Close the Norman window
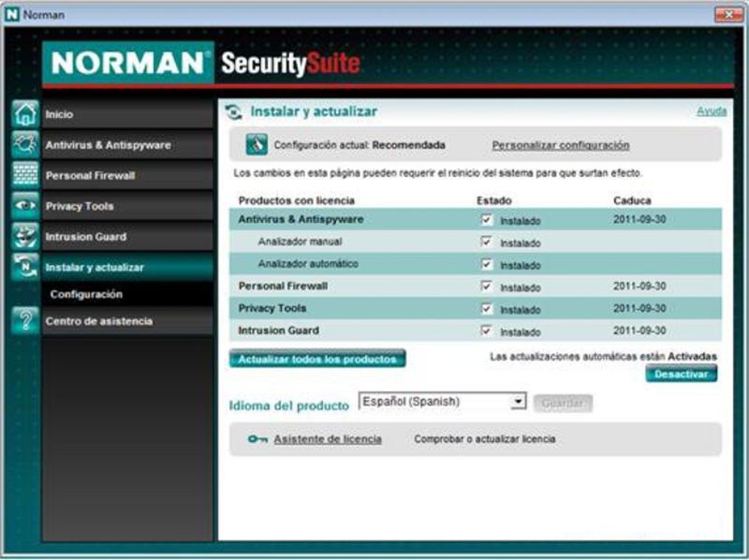Screen dimensions: 749x560 click(729, 15)
